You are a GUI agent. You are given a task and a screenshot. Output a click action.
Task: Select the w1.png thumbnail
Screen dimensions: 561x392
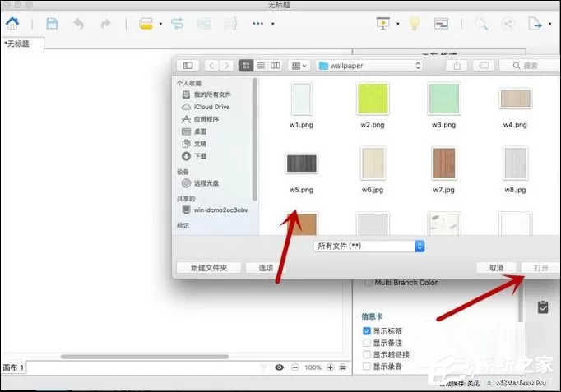pos(301,99)
